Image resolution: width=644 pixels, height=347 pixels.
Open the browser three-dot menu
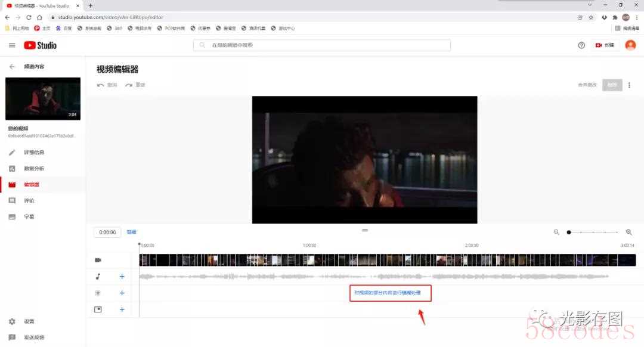click(637, 17)
